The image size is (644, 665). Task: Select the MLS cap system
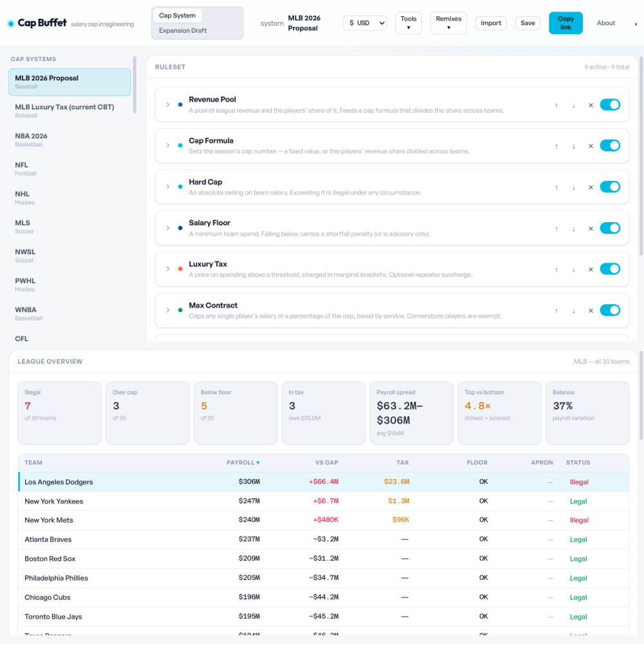(x=70, y=227)
